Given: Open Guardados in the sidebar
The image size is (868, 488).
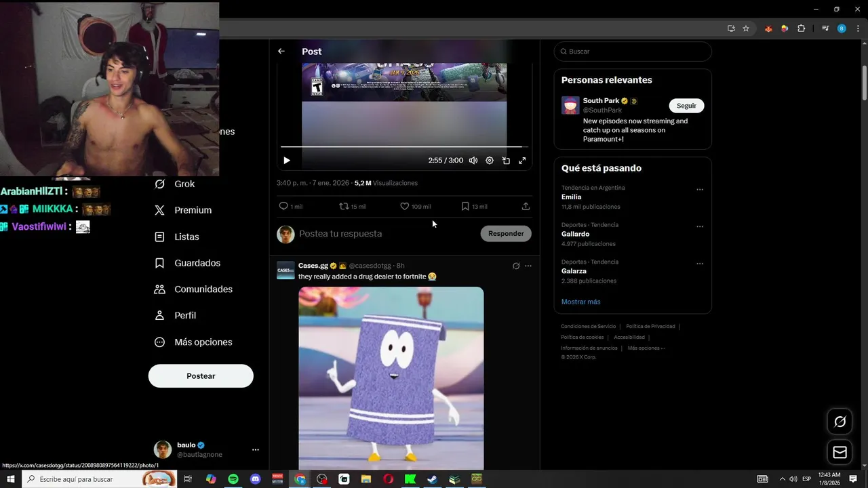Looking at the screenshot, I should 187,263.
